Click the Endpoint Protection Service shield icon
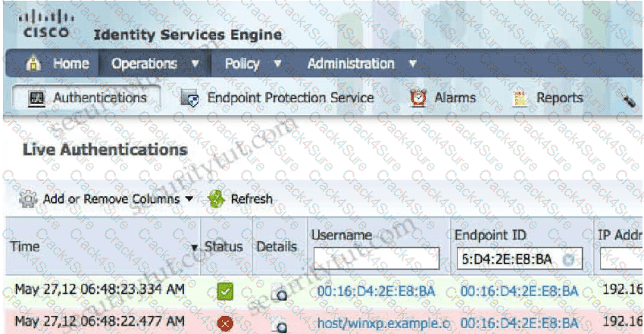 [x=192, y=98]
